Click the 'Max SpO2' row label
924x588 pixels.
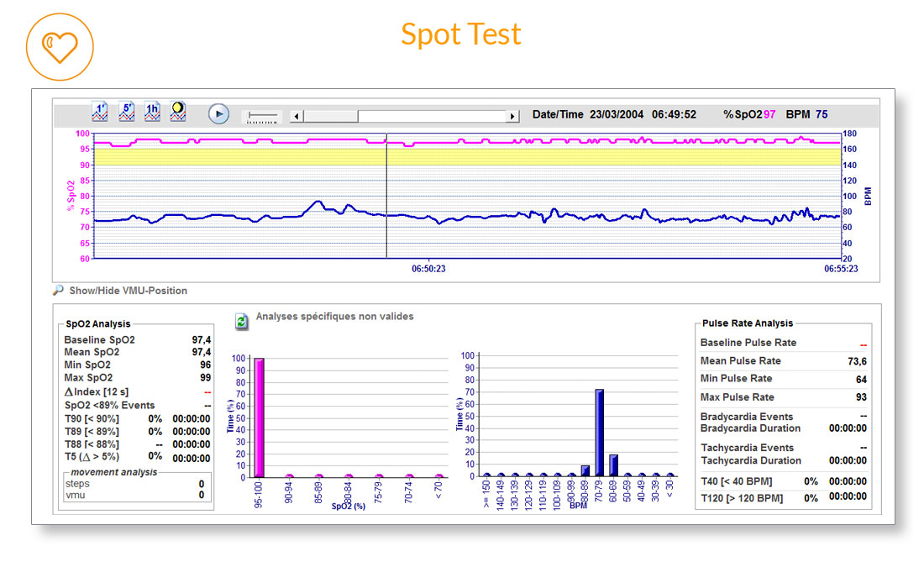pos(88,378)
